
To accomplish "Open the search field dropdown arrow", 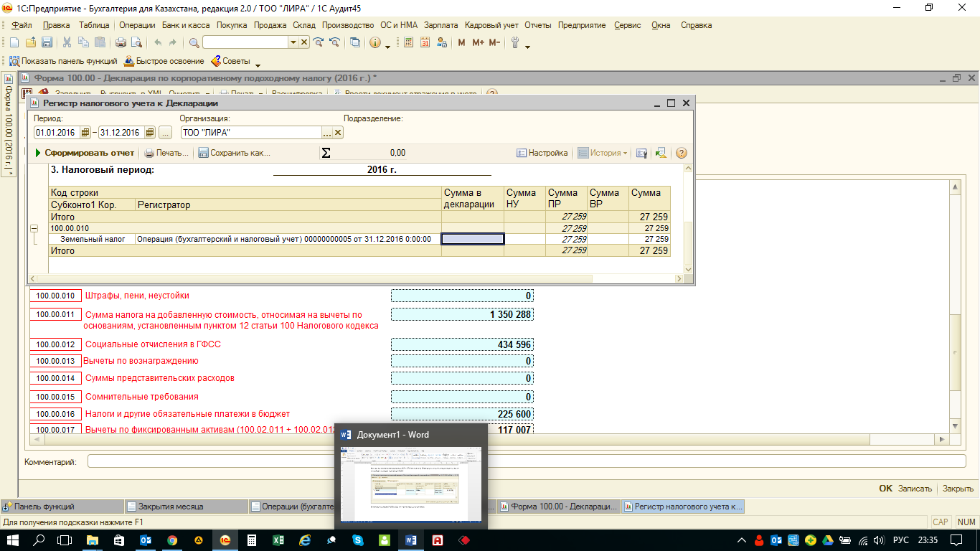I will 293,42.
